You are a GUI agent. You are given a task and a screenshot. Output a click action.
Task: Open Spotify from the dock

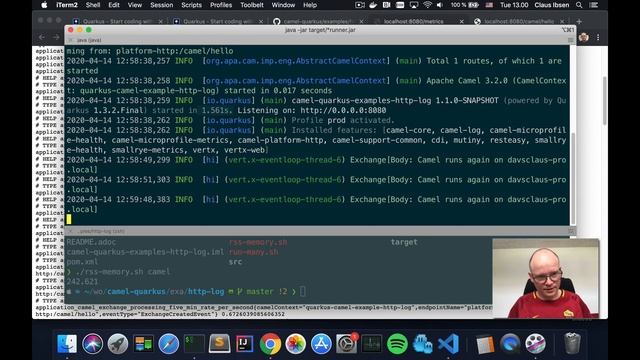point(397,344)
